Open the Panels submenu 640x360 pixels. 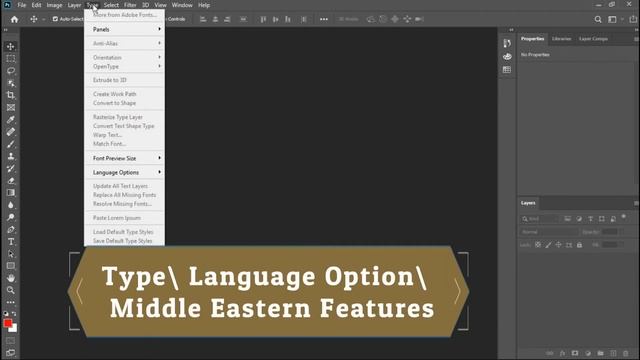tap(124, 29)
